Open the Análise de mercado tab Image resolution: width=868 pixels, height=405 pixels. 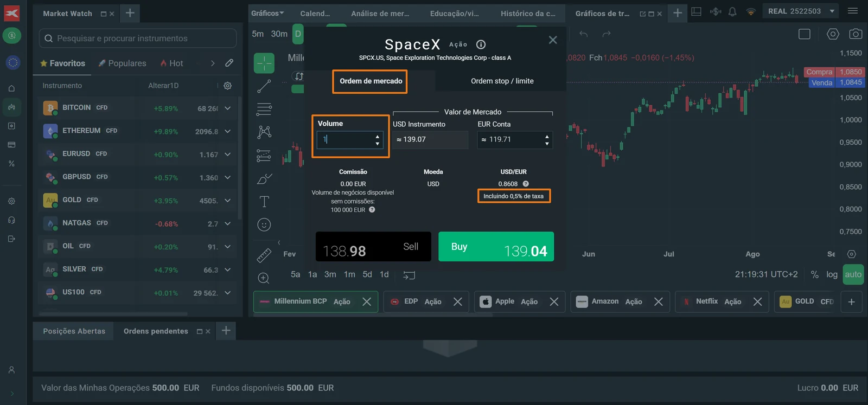(380, 13)
